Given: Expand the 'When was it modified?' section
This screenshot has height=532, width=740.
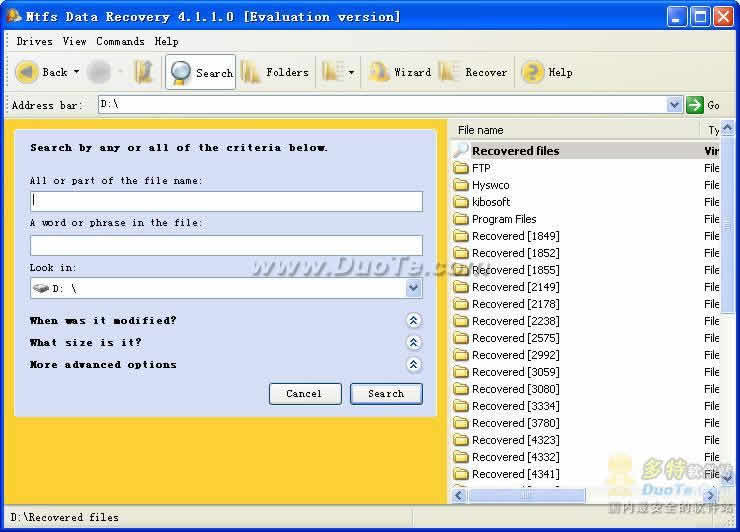Looking at the screenshot, I should pos(413,321).
